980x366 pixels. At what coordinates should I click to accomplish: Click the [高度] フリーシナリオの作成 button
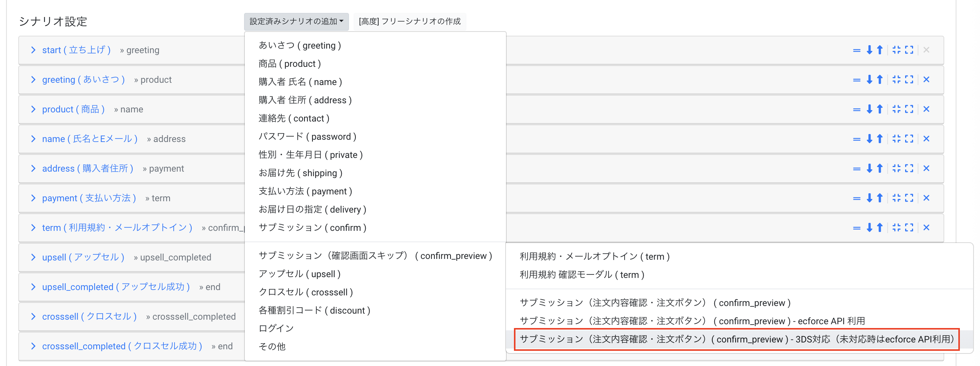410,22
